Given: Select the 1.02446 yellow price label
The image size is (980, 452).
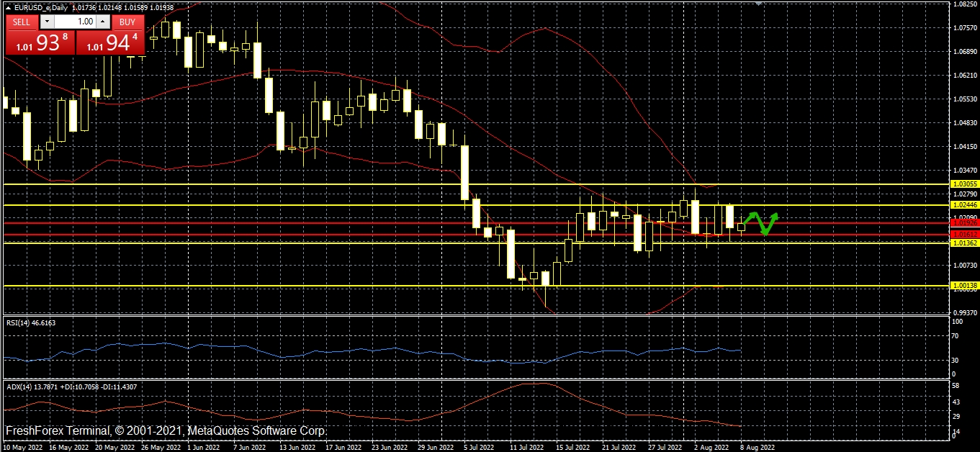Looking at the screenshot, I should (x=964, y=205).
